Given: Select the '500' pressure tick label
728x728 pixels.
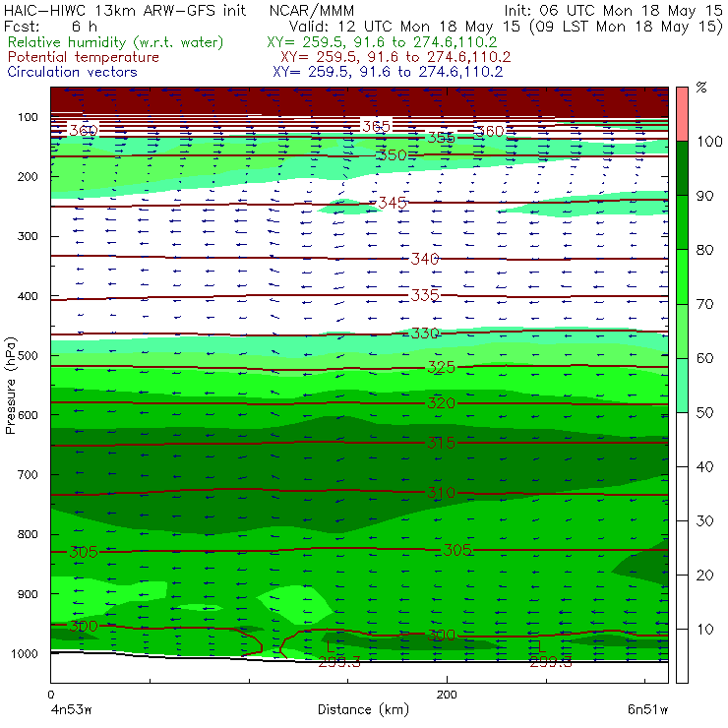Looking at the screenshot, I should [28, 355].
